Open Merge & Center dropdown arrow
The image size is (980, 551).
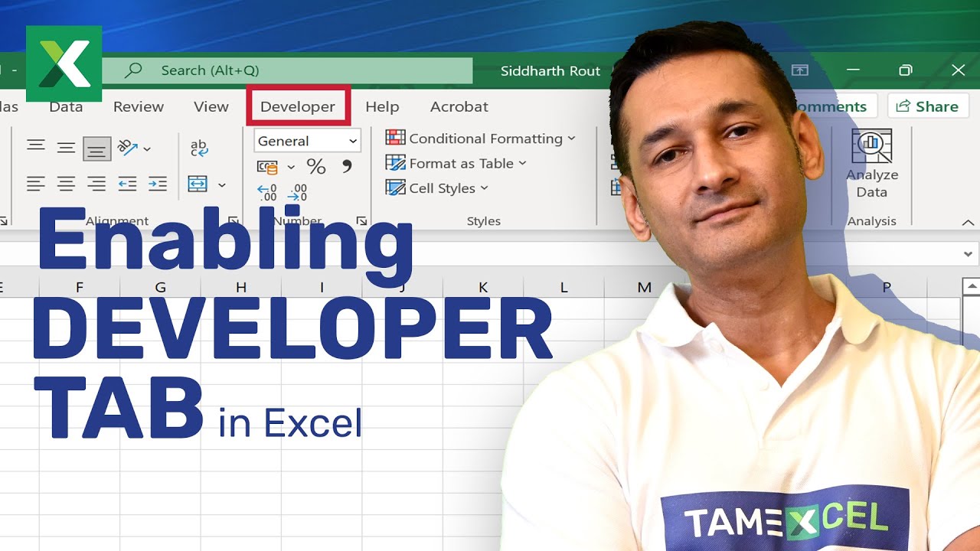click(222, 185)
